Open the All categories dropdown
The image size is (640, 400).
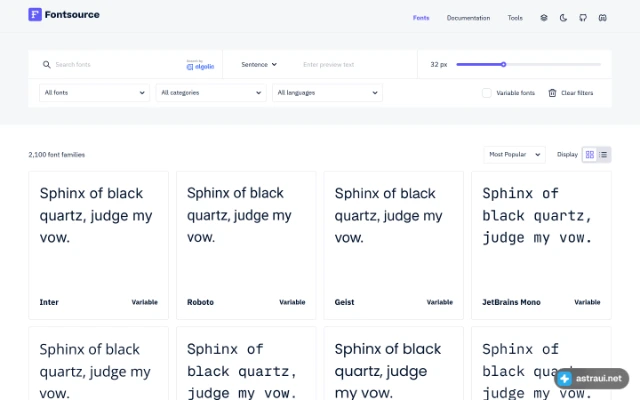211,93
